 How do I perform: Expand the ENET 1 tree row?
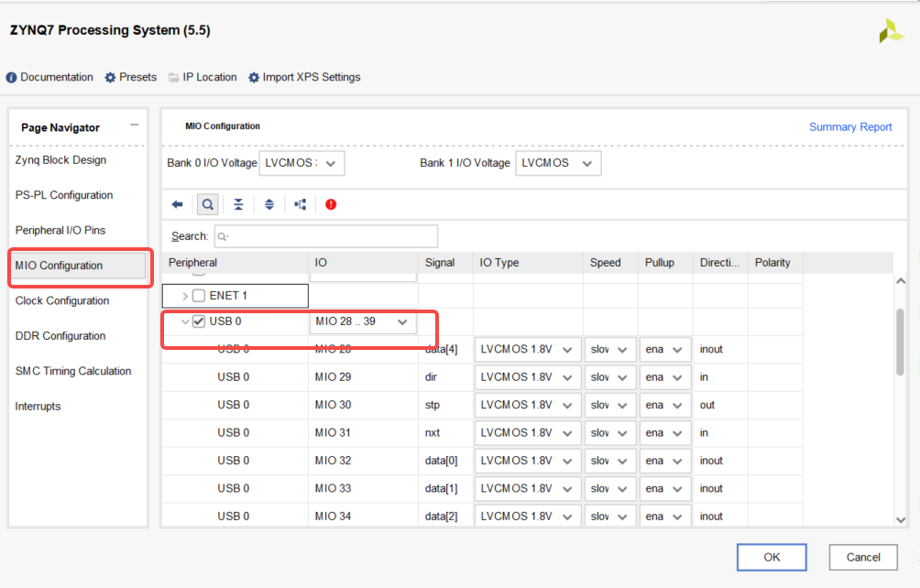pos(185,296)
